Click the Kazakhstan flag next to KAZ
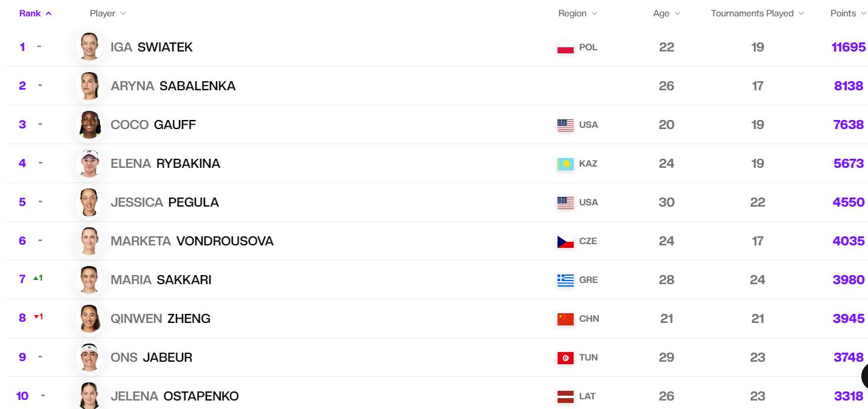This screenshot has height=409, width=868. tap(565, 164)
